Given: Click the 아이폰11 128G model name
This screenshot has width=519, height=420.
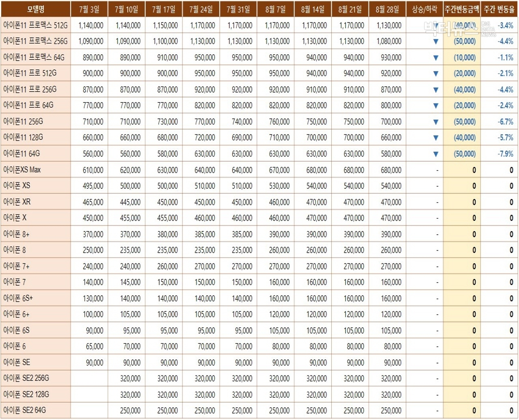Looking at the screenshot, I should (x=23, y=137).
